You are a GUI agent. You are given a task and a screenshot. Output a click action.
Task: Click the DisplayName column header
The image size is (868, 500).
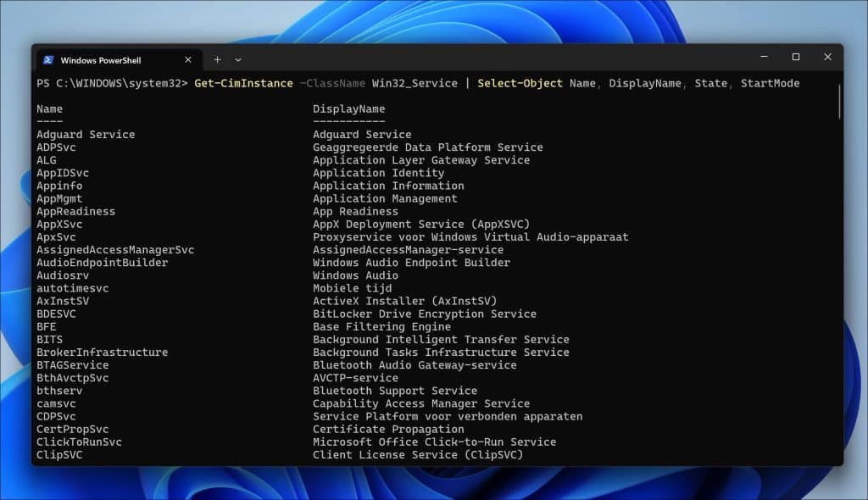348,108
